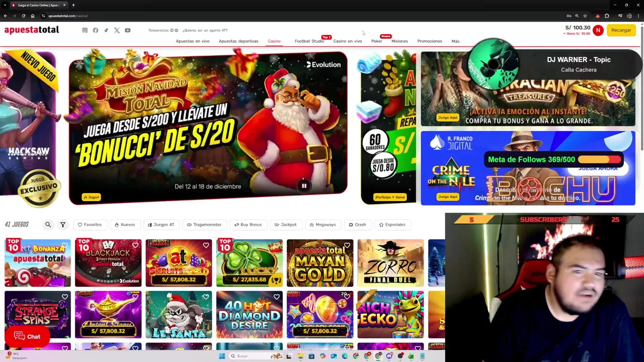Favorite the 40 Hot Diamond Desire heart
The height and width of the screenshot is (362, 644).
tap(277, 297)
